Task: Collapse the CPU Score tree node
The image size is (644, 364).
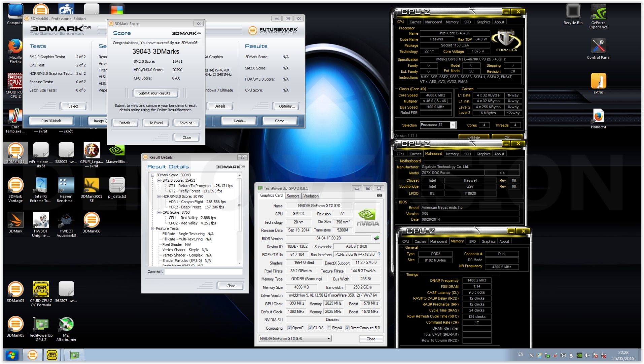Action: pyautogui.click(x=159, y=213)
